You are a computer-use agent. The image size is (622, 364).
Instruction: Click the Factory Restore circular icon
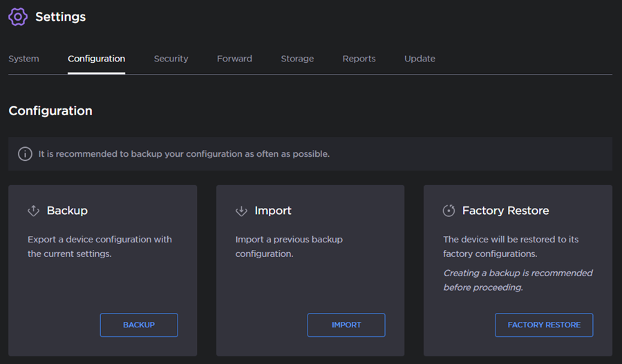[x=449, y=211]
